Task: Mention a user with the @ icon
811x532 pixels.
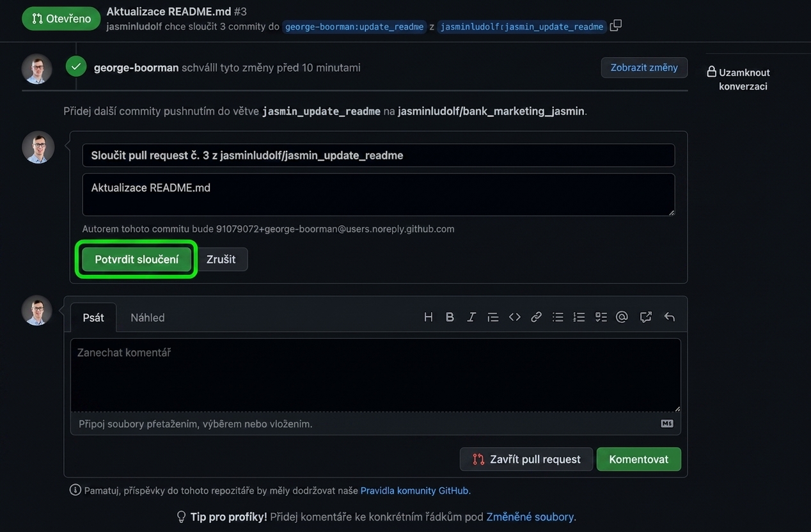Action: tap(622, 317)
